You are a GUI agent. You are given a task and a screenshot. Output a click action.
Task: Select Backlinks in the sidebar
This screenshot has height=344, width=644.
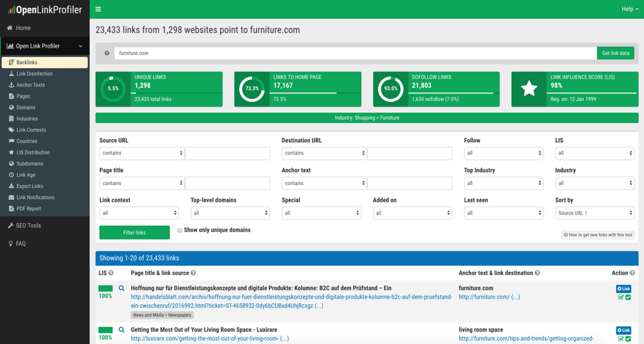[45, 62]
